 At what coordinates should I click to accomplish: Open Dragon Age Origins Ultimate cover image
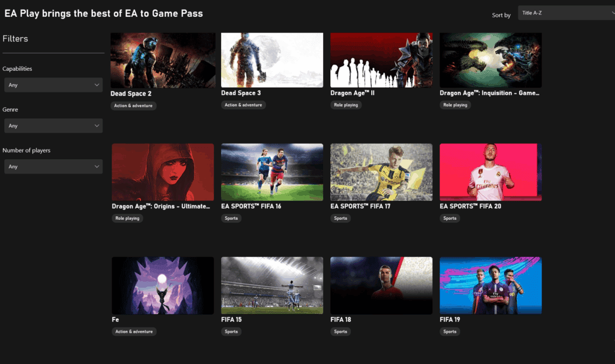(x=163, y=172)
